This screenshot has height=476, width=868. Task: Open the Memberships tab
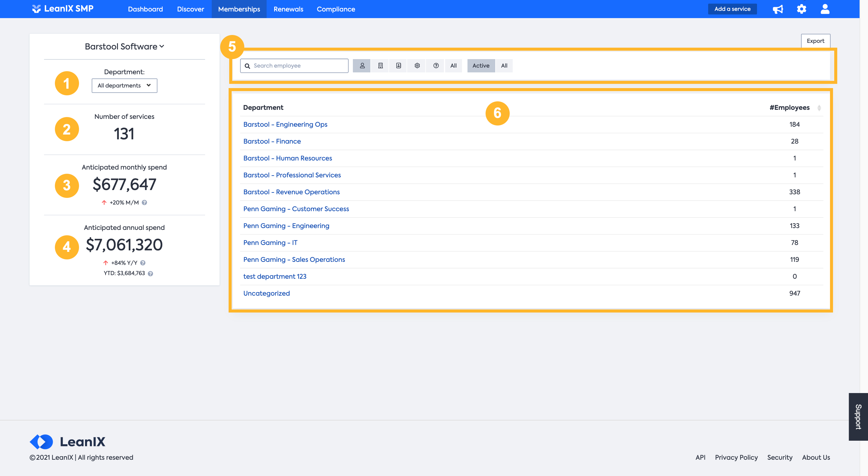(239, 9)
